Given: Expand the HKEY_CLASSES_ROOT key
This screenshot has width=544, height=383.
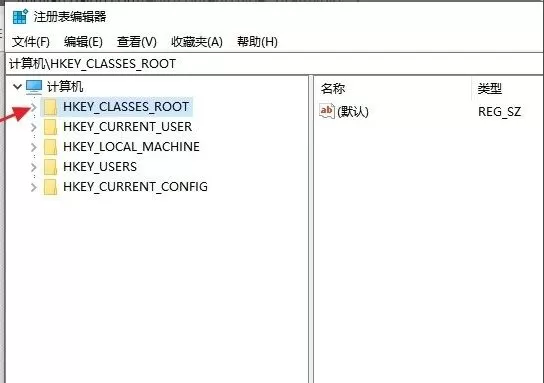Looking at the screenshot, I should click(34, 107).
